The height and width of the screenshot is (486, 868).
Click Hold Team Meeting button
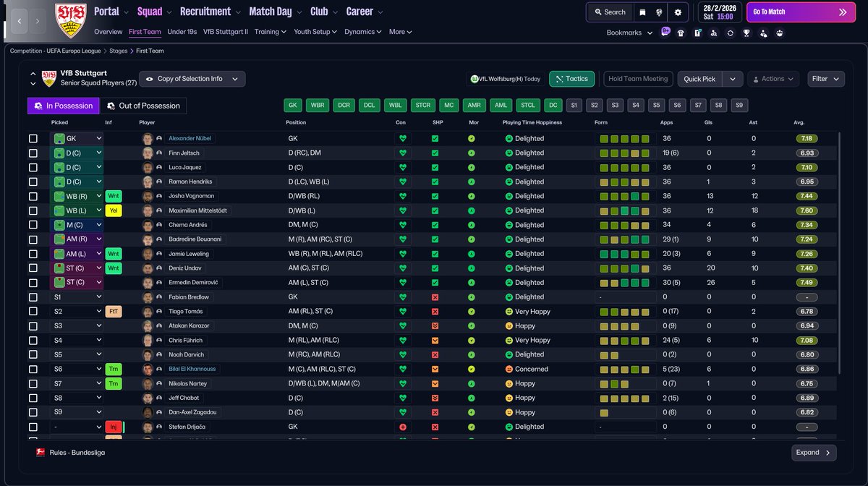coord(638,79)
